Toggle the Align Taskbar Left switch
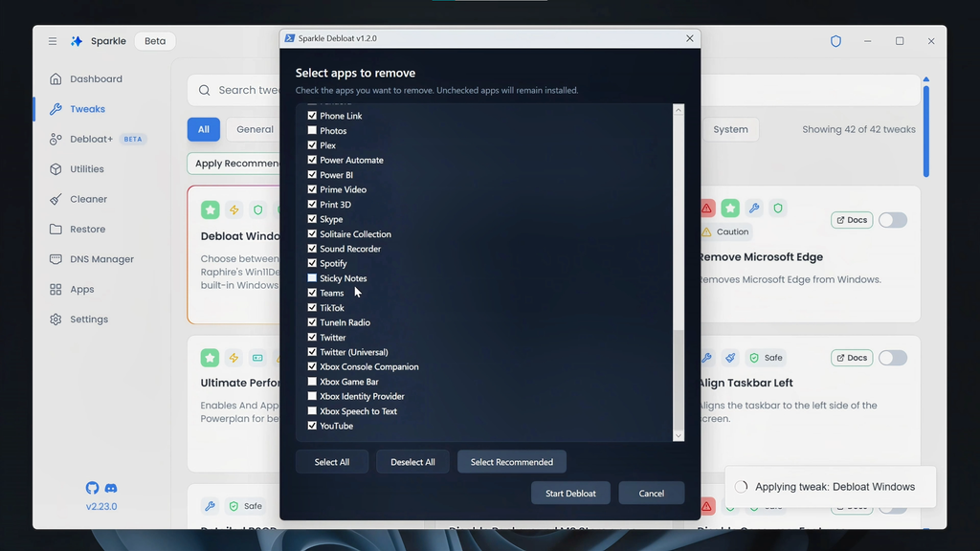The image size is (980, 551). (x=893, y=358)
